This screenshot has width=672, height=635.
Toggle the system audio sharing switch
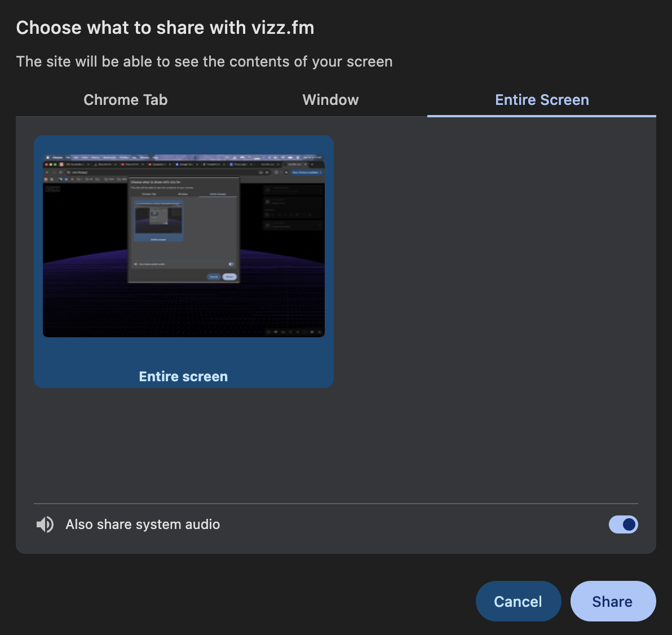click(x=623, y=524)
